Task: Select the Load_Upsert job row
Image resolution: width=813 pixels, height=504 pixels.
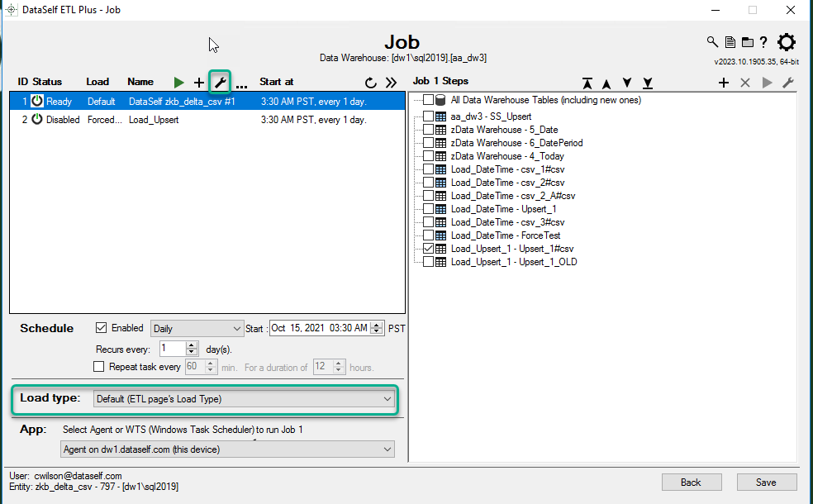Action: click(x=154, y=120)
